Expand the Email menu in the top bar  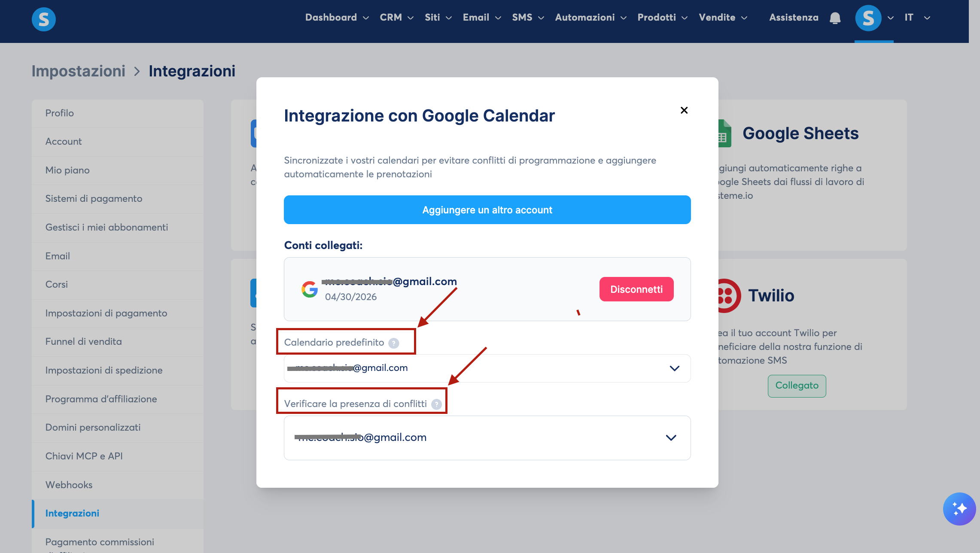pyautogui.click(x=482, y=18)
